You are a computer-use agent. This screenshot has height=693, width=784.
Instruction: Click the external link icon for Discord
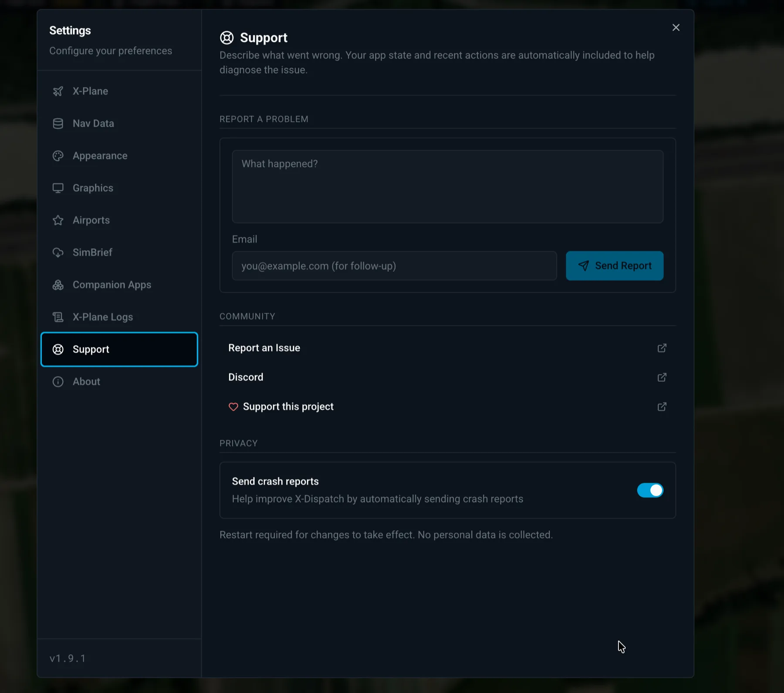pos(662,377)
